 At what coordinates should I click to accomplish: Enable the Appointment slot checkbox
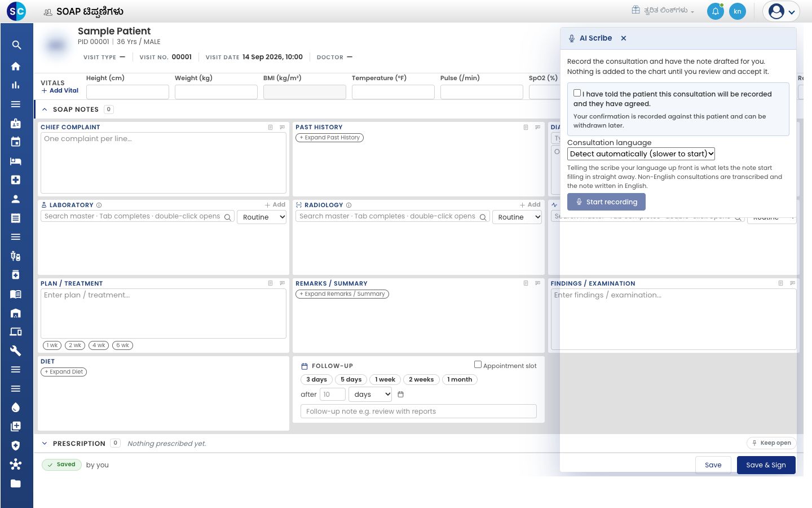coord(478,365)
